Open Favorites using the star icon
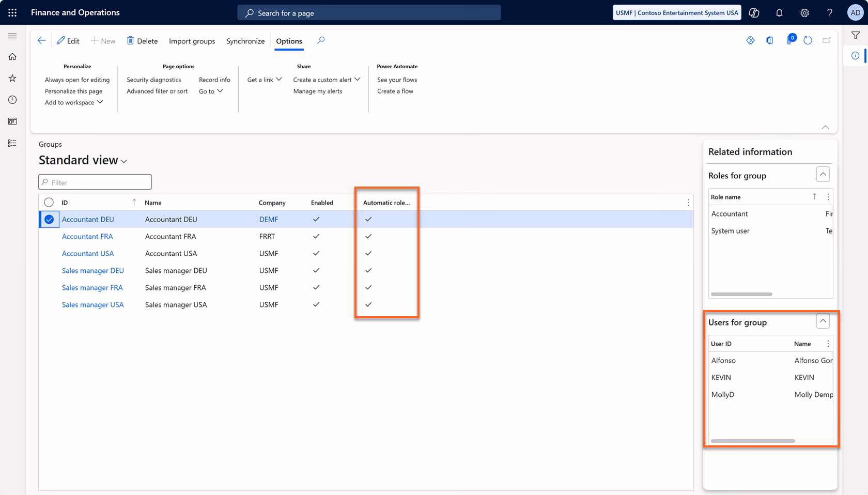Screen dimensions: 868x495 [12, 78]
